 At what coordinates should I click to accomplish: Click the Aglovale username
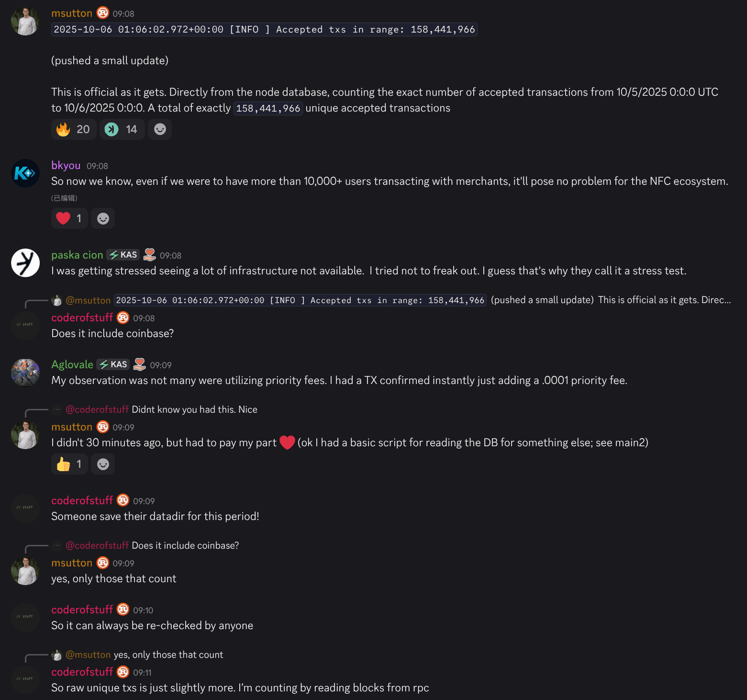pyautogui.click(x=72, y=364)
